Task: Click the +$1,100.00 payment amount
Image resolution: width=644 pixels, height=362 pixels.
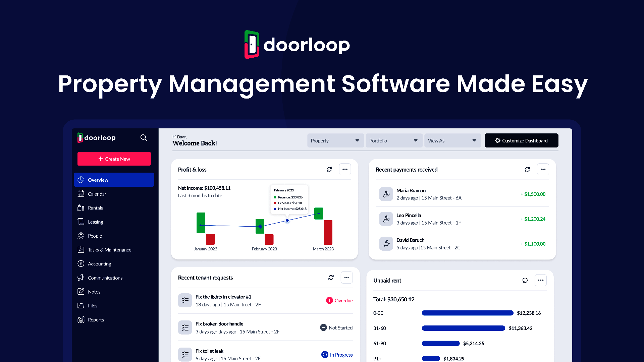Action: pos(533,244)
